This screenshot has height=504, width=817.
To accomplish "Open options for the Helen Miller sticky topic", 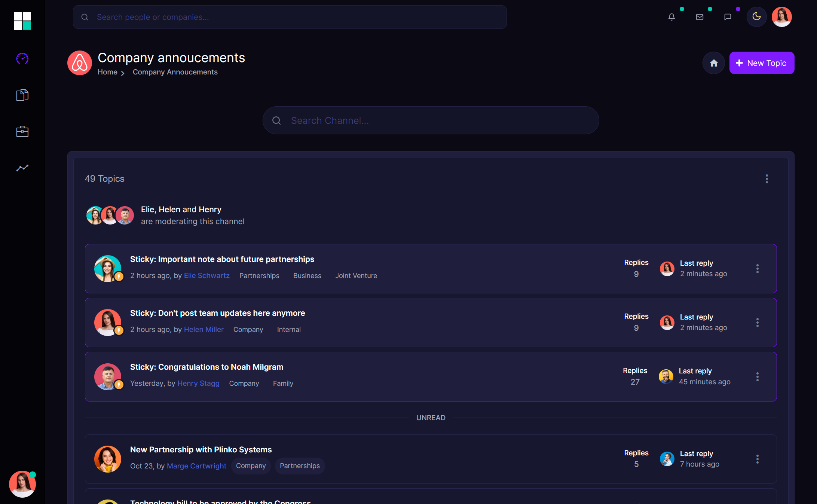I will pos(758,322).
